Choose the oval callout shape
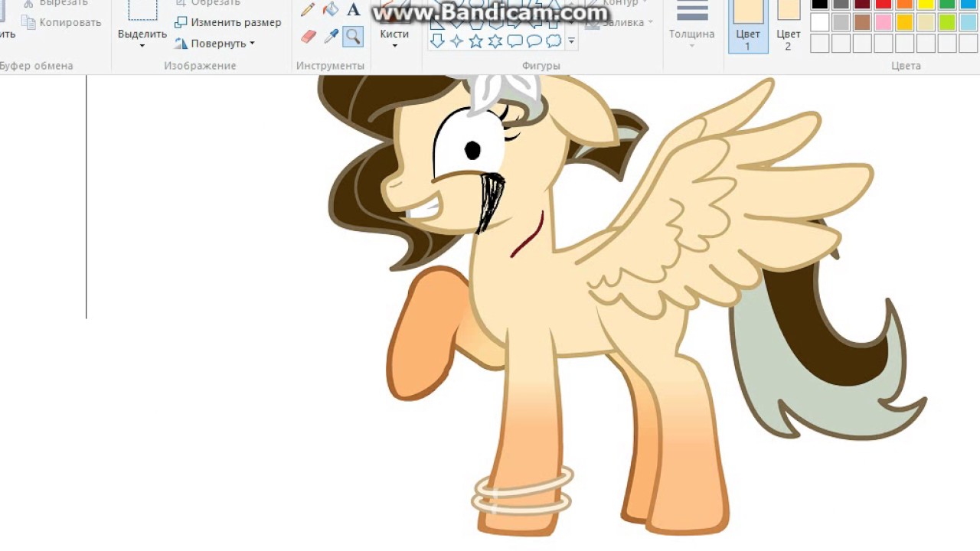This screenshot has width=980, height=551. coord(534,41)
